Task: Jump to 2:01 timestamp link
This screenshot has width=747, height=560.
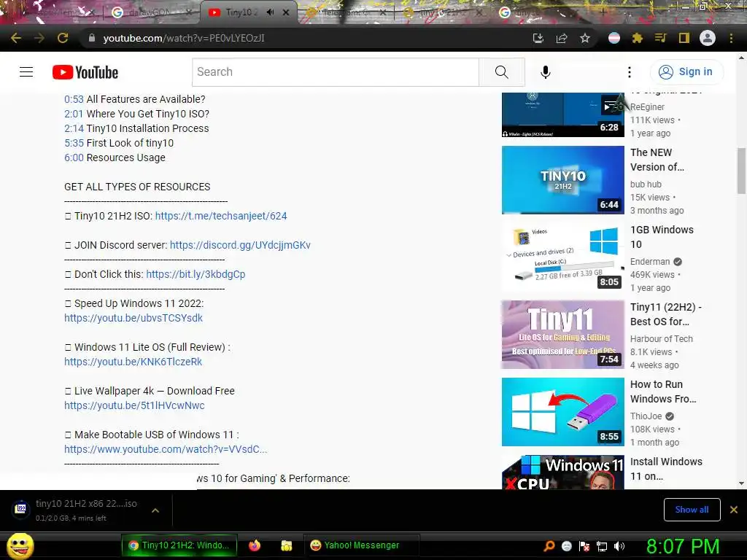Action: [x=74, y=114]
